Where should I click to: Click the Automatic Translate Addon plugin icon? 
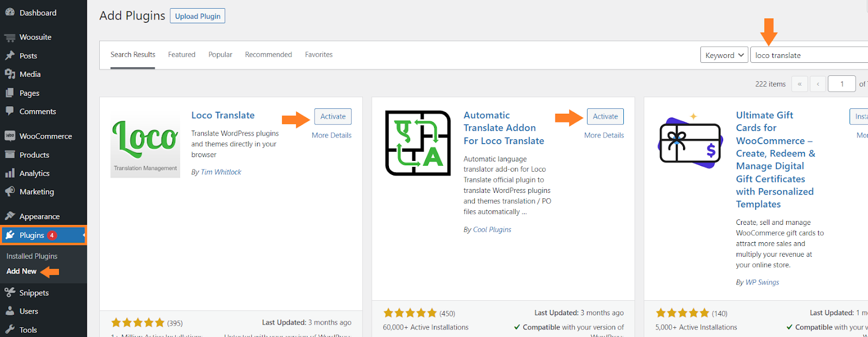[418, 143]
